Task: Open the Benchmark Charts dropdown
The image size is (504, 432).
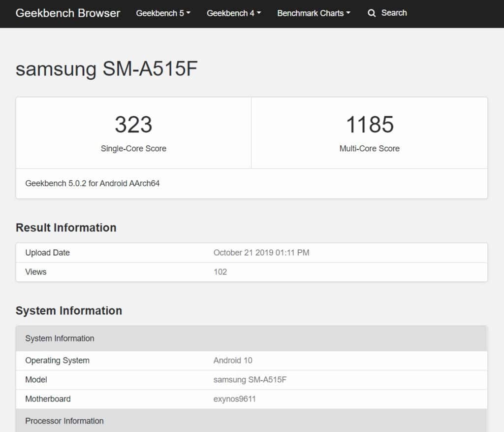Action: click(314, 13)
